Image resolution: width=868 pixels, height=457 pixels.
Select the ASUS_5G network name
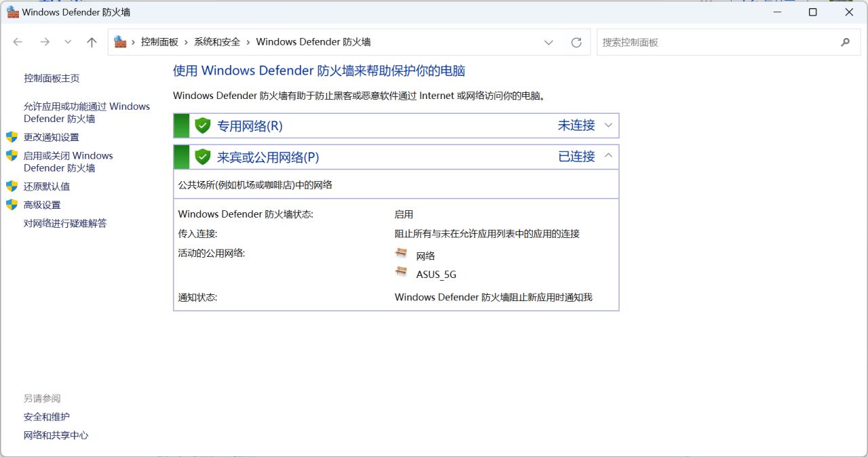[x=436, y=275]
